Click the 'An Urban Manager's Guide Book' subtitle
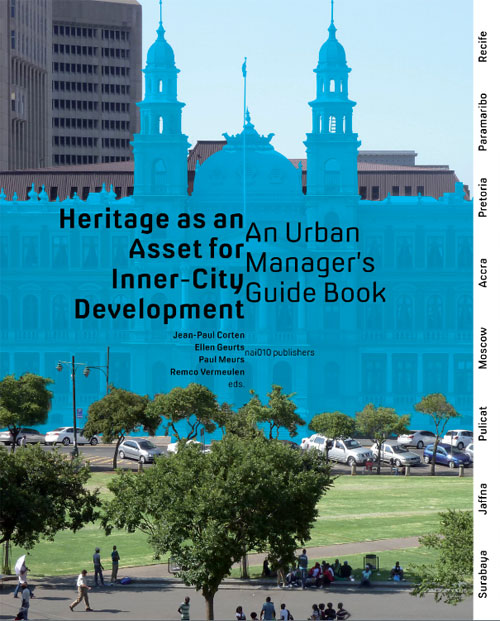 tap(315, 263)
